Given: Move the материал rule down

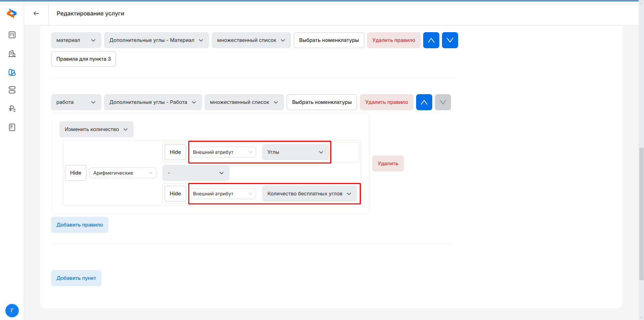Looking at the screenshot, I should (450, 40).
